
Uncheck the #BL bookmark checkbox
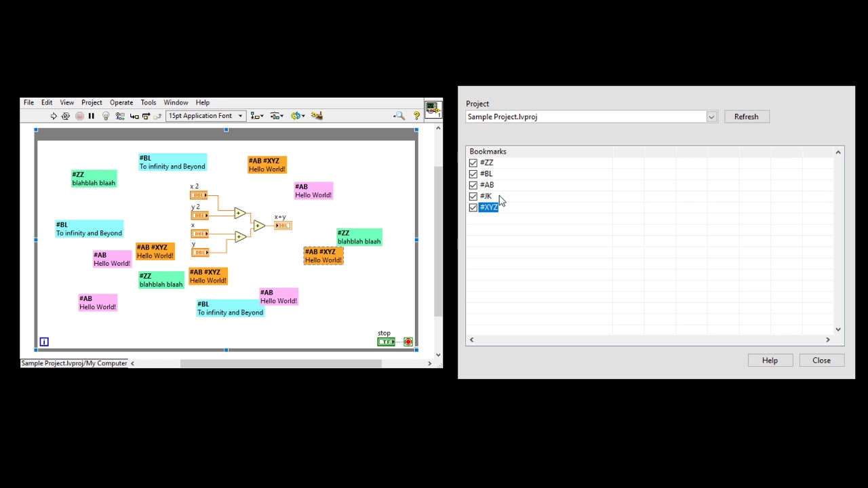(473, 174)
